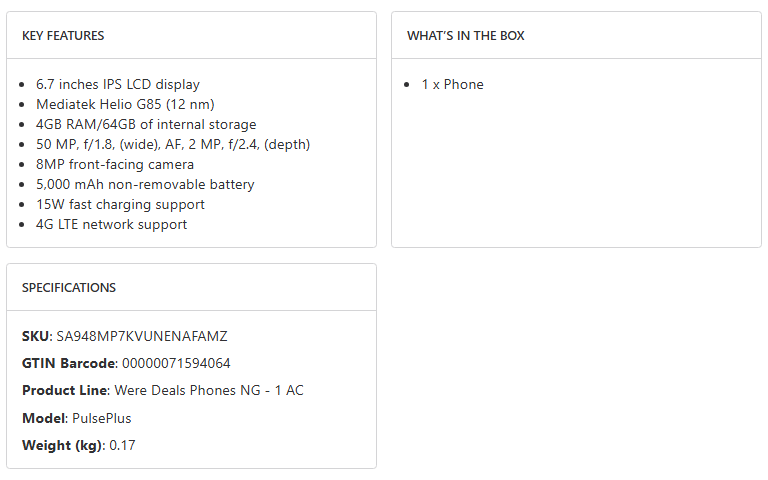The height and width of the screenshot is (480, 768).
Task: Click the SKU label in specifications
Action: 35,337
